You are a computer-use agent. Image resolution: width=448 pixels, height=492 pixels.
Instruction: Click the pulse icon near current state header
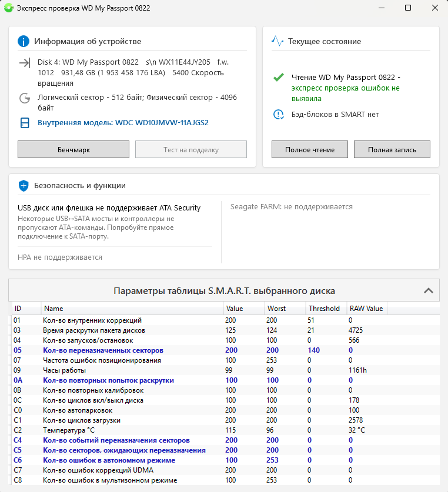[278, 41]
